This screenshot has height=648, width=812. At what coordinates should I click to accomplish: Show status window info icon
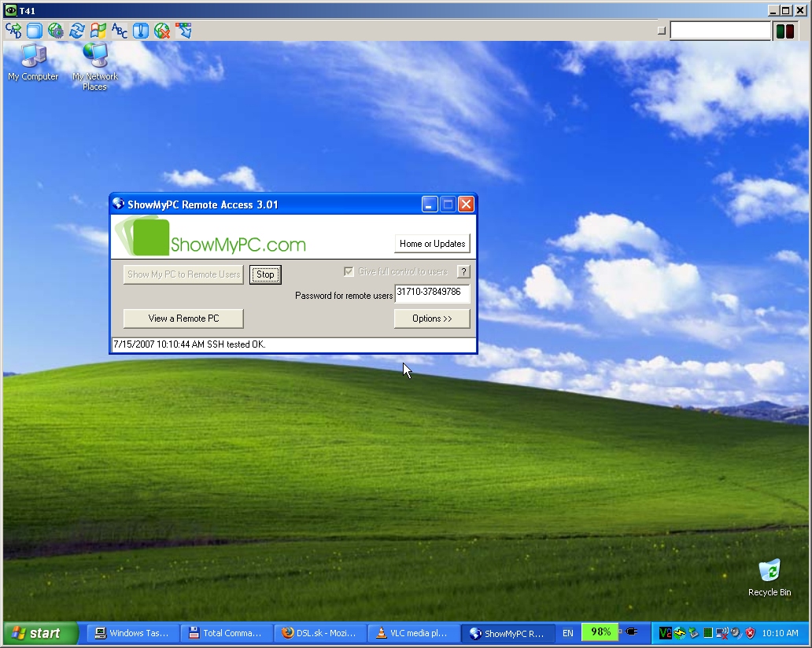click(141, 31)
